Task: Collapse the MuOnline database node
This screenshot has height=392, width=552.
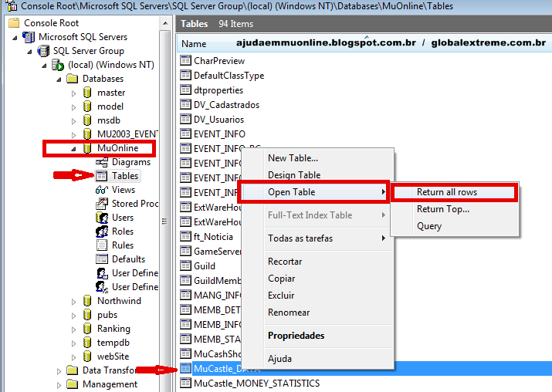Action: (73, 149)
